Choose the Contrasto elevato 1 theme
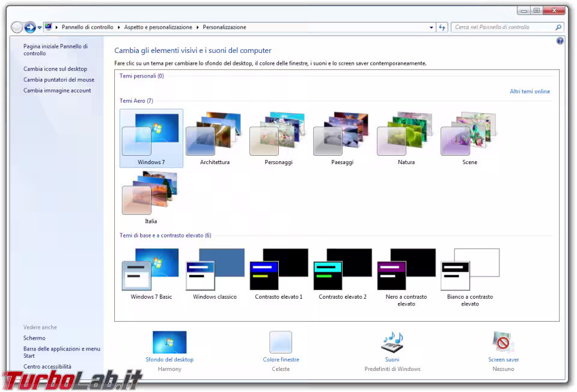Viewport: 577px width, 392px height. (x=278, y=274)
